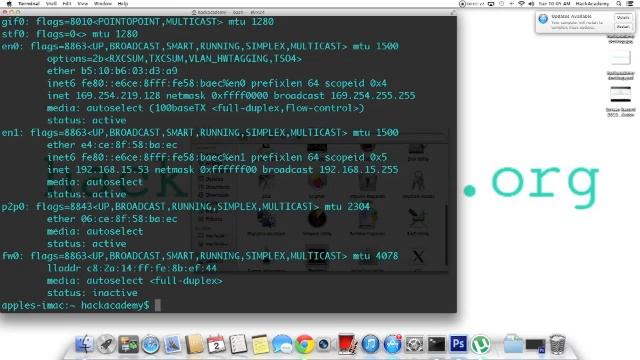640x360 pixels.
Task: Open Photo Booth red curtain icon
Action: [348, 344]
